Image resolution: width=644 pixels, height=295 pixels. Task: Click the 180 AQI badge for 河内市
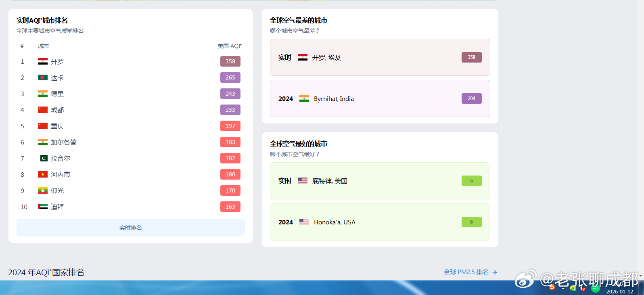[230, 174]
